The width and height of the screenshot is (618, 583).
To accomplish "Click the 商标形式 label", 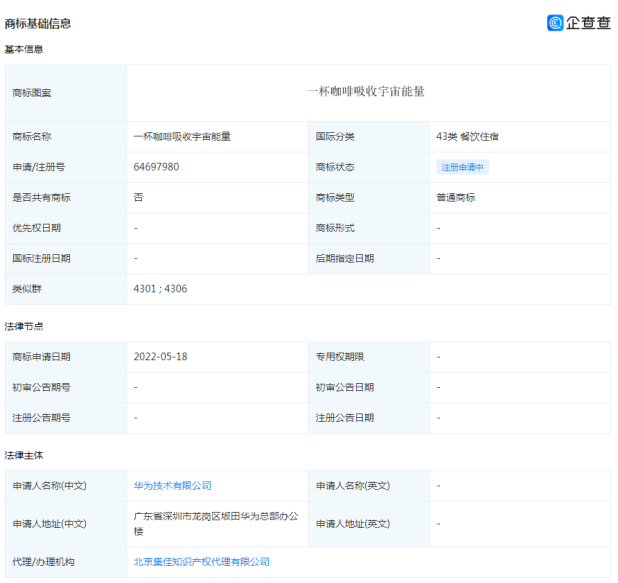I will pos(335,228).
